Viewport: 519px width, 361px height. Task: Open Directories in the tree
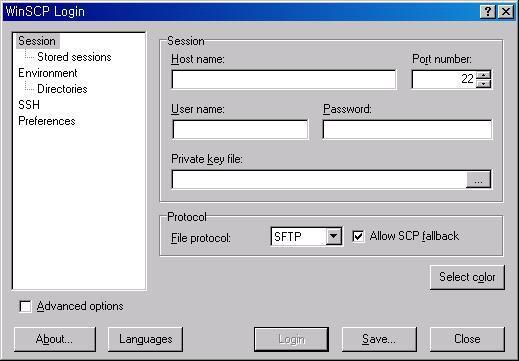click(62, 89)
